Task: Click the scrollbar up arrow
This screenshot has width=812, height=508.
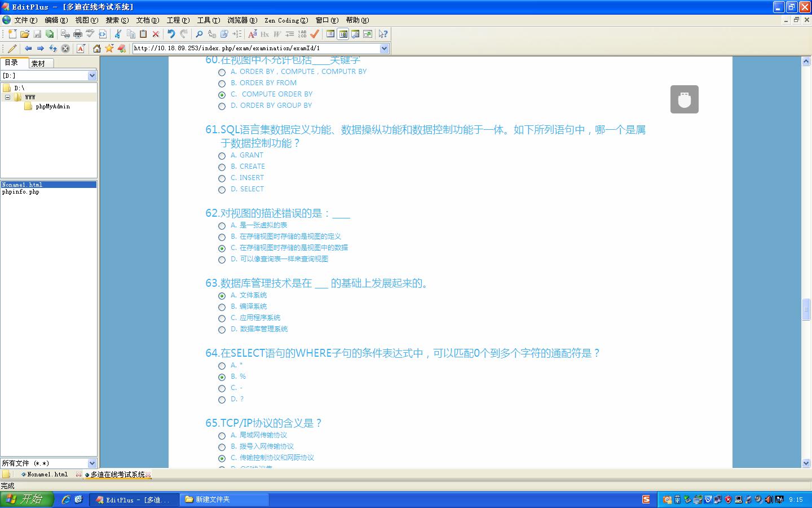Action: pyautogui.click(x=806, y=61)
